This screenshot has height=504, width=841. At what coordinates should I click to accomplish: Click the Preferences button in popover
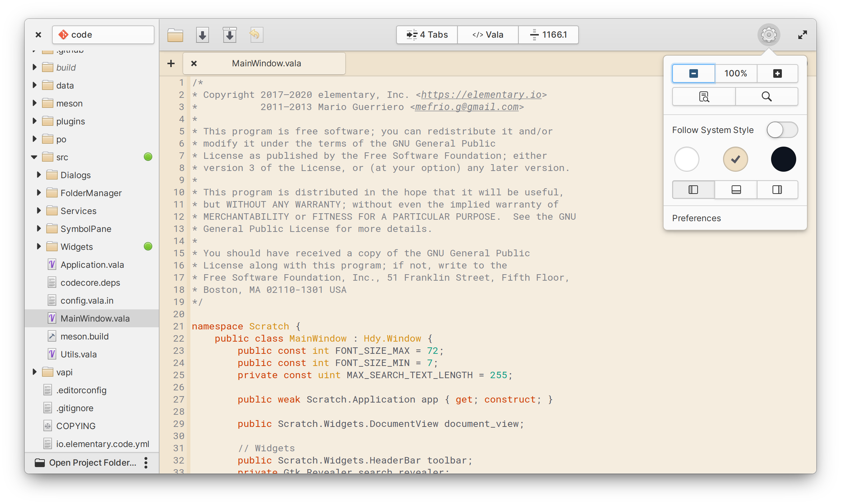click(697, 217)
